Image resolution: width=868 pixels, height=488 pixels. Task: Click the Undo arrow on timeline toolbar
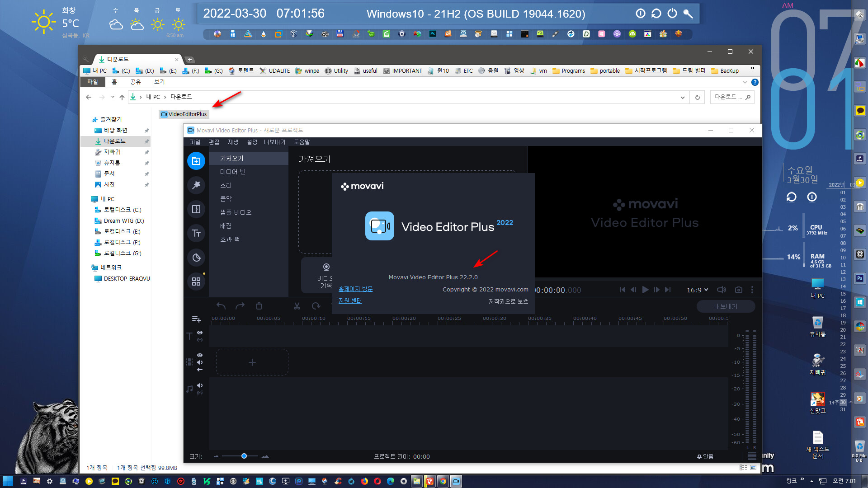[221, 306]
